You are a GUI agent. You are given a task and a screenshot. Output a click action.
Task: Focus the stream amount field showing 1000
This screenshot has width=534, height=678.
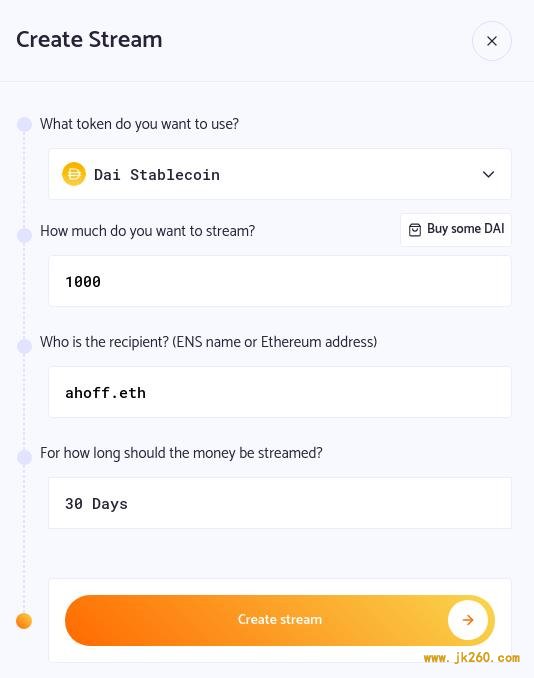click(x=280, y=281)
